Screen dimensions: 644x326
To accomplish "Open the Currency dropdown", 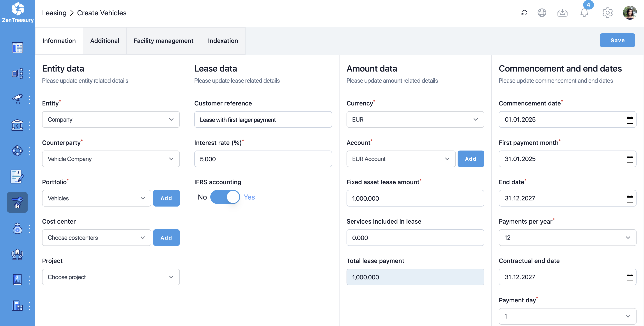I will point(415,119).
